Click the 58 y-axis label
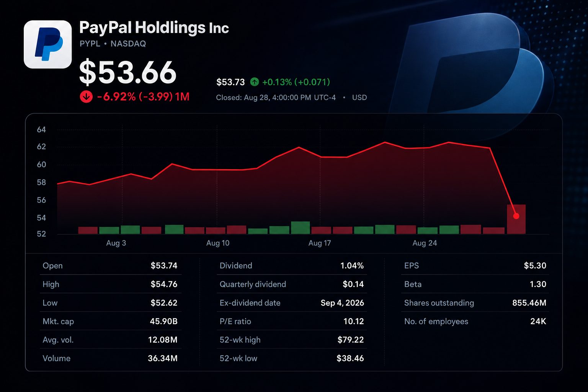588x392 pixels. point(41,183)
